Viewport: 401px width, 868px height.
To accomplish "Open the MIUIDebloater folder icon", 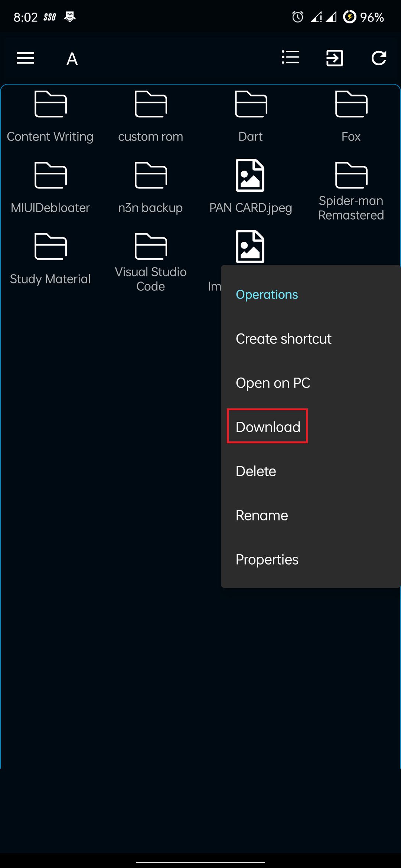I will click(x=50, y=175).
